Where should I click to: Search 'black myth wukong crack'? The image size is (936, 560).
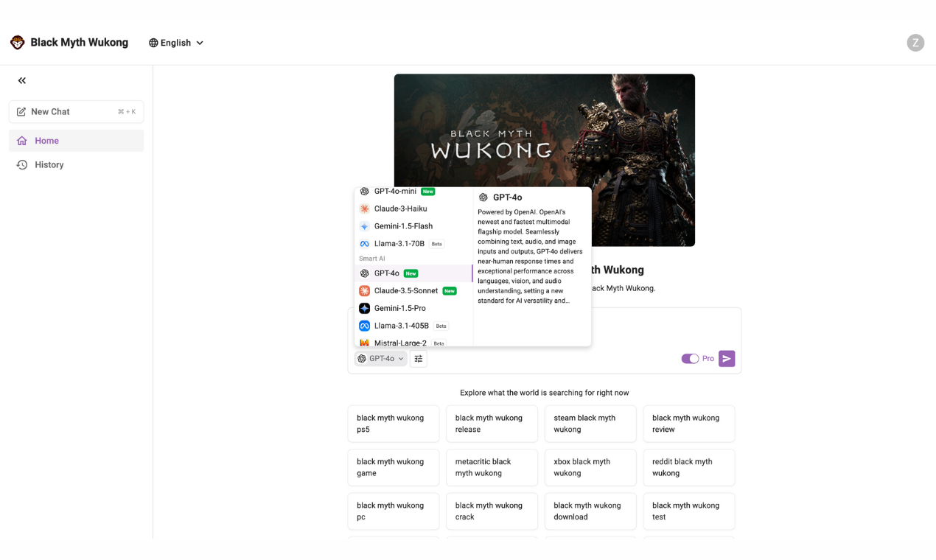(492, 511)
